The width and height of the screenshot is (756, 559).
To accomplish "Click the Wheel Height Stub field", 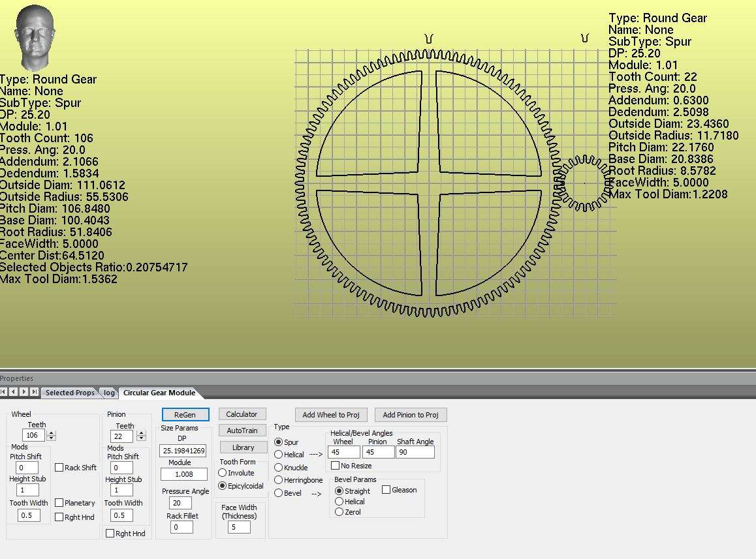I will [27, 490].
